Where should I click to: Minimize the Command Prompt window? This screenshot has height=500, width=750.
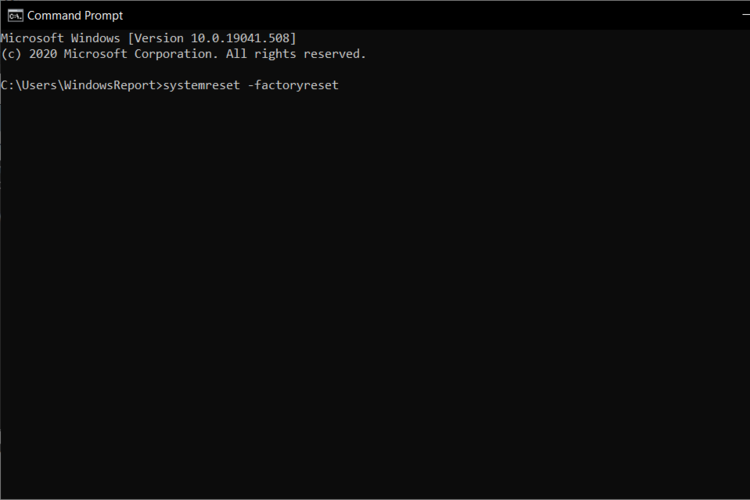coord(746,16)
